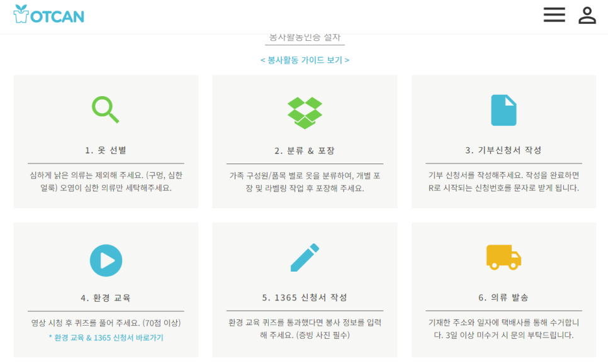Image resolution: width=608 pixels, height=364 pixels.
Task: Click the '4. 환경 교육' step title
Action: click(x=106, y=297)
